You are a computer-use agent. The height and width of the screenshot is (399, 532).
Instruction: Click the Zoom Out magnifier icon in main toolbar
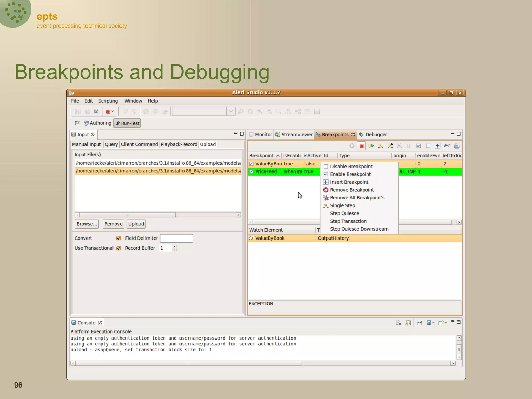coord(269,111)
